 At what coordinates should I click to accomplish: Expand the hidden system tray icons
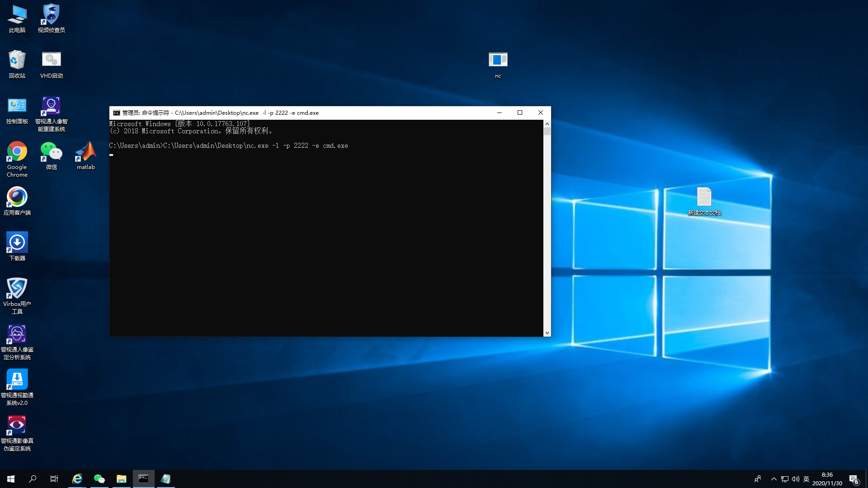tap(774, 479)
